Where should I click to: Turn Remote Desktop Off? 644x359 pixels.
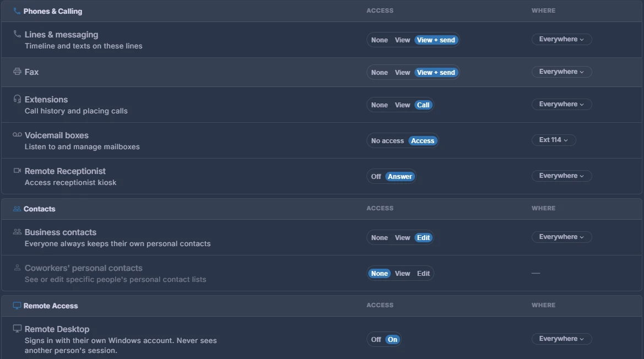point(376,339)
